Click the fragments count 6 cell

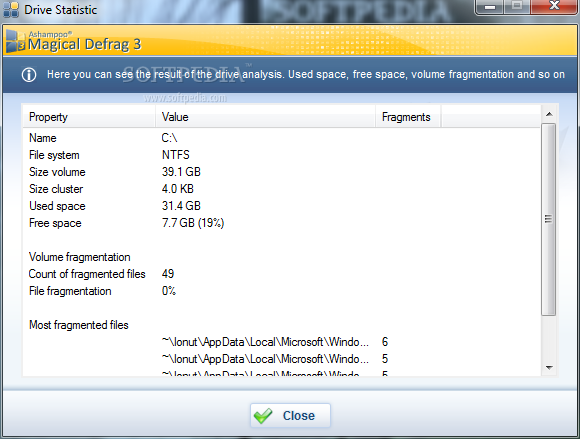(x=385, y=342)
